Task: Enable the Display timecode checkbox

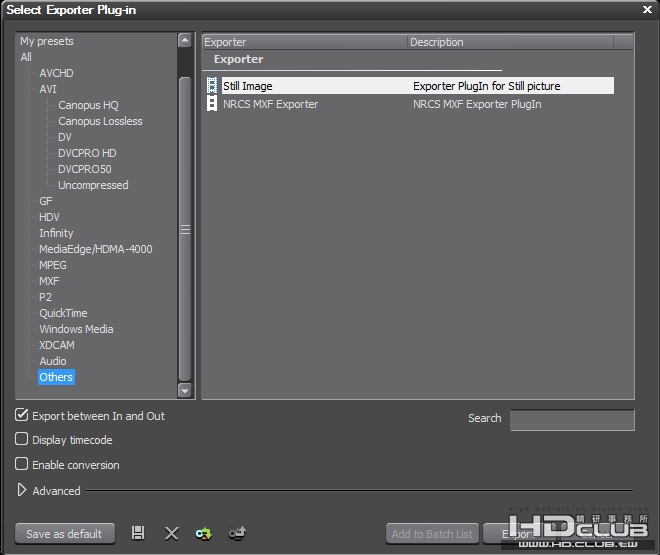Action: [21, 439]
